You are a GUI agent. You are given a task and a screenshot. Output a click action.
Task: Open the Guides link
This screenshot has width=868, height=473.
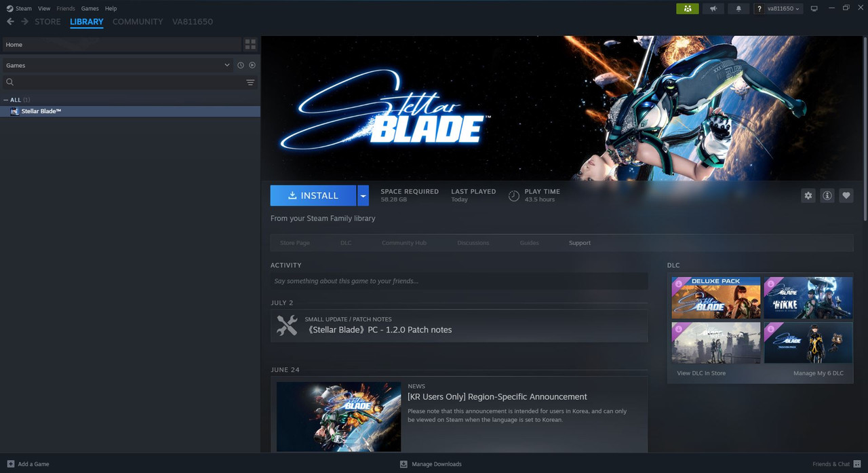click(x=530, y=243)
